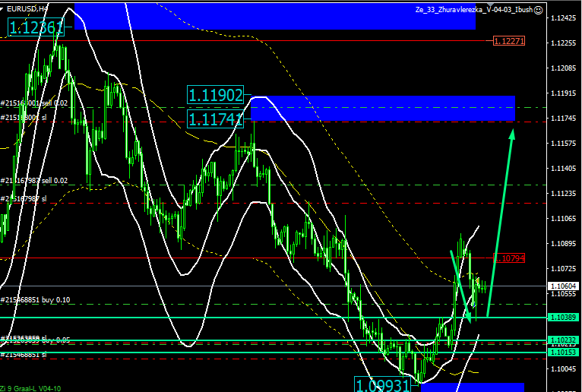Click the Zi 9 Graal-L V04-10 indicator label
Viewport: 582px width, 392px height.
[30, 389]
